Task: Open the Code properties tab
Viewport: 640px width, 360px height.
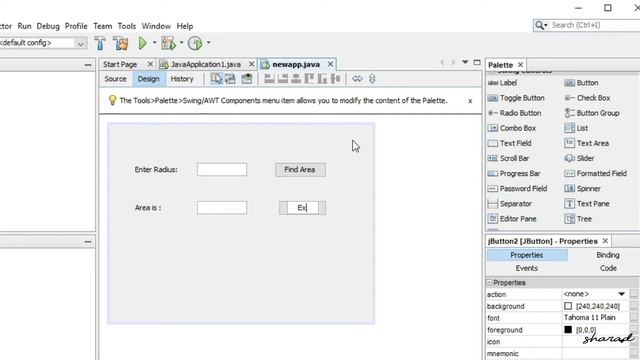Action: pyautogui.click(x=608, y=268)
